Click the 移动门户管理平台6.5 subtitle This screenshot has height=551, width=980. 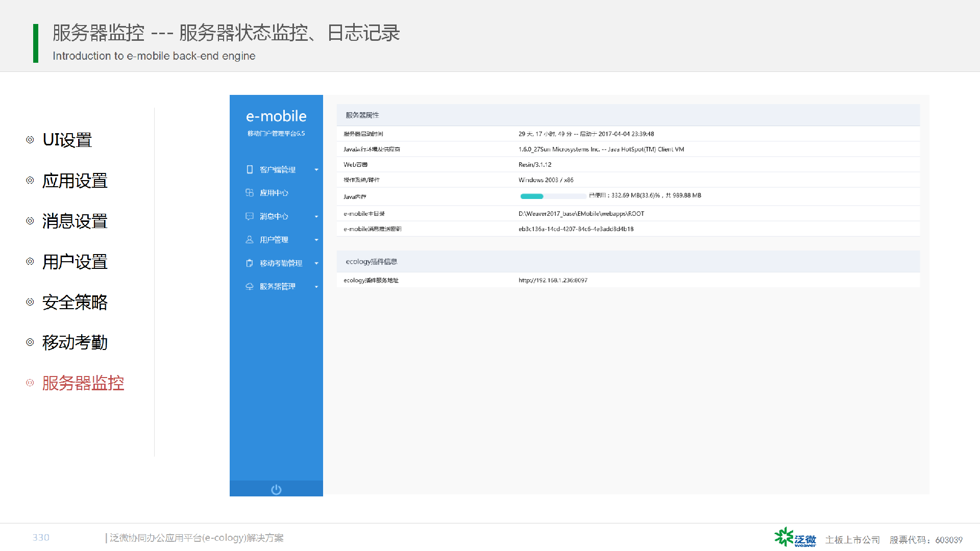click(x=276, y=134)
